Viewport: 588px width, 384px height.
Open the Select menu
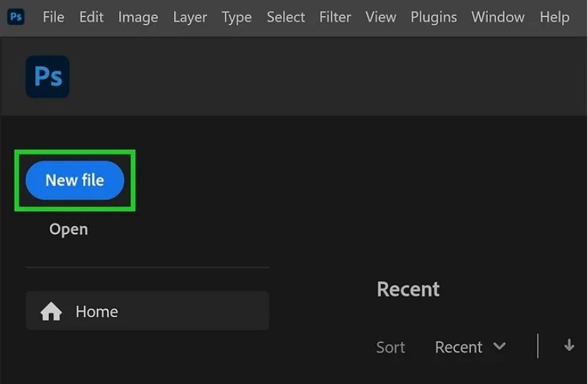286,17
